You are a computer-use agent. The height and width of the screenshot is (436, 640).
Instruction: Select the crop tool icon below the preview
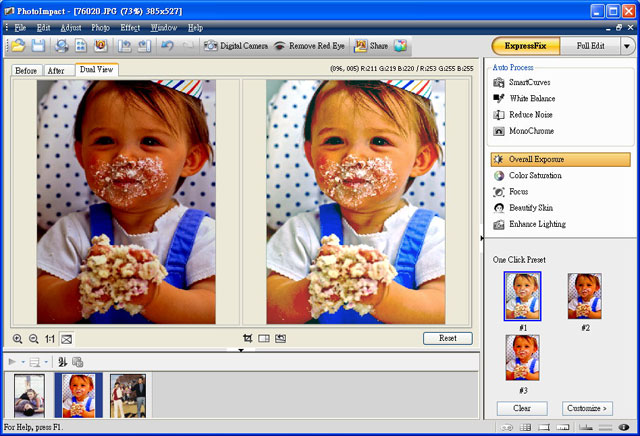[x=247, y=339]
